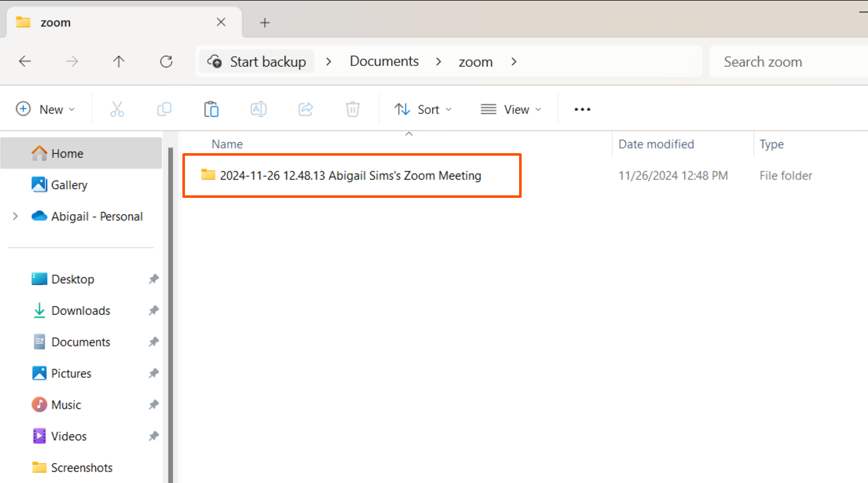Click the Delete trash icon
Image resolution: width=868 pixels, height=483 pixels.
[352, 110]
